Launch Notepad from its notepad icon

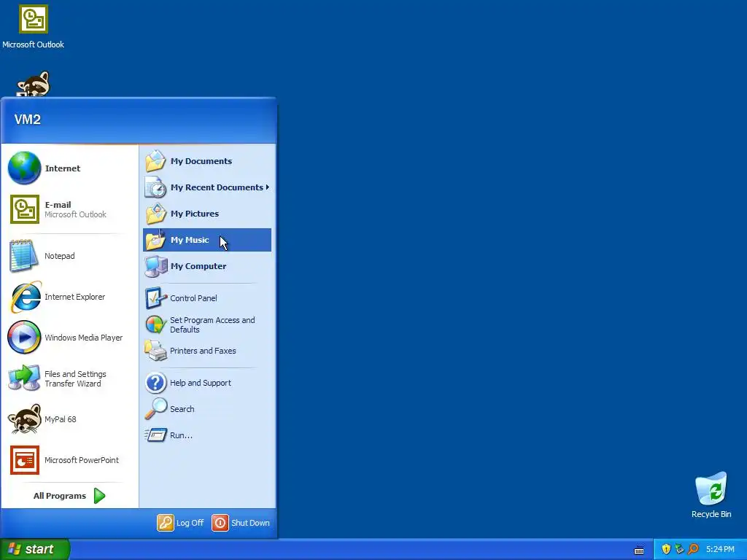[x=23, y=256]
